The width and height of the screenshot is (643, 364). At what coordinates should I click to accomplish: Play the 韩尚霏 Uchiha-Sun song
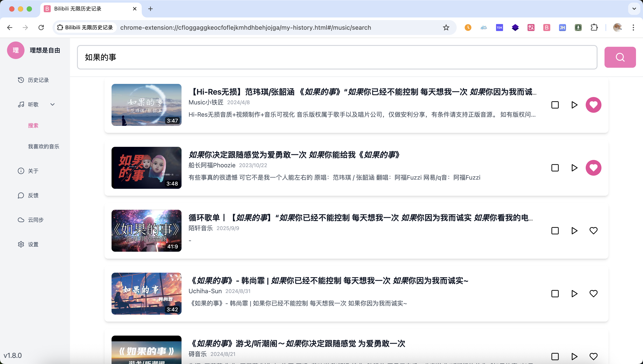pos(574,294)
